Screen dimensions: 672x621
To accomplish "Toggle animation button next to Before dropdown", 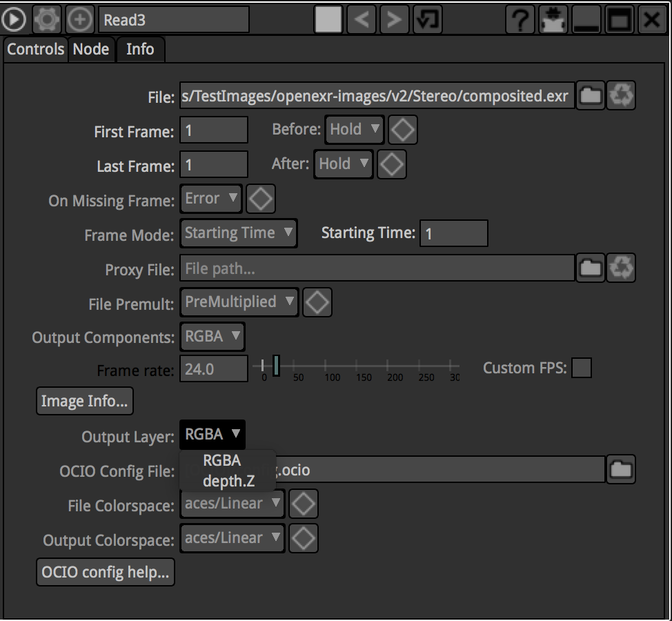I will pyautogui.click(x=402, y=129).
